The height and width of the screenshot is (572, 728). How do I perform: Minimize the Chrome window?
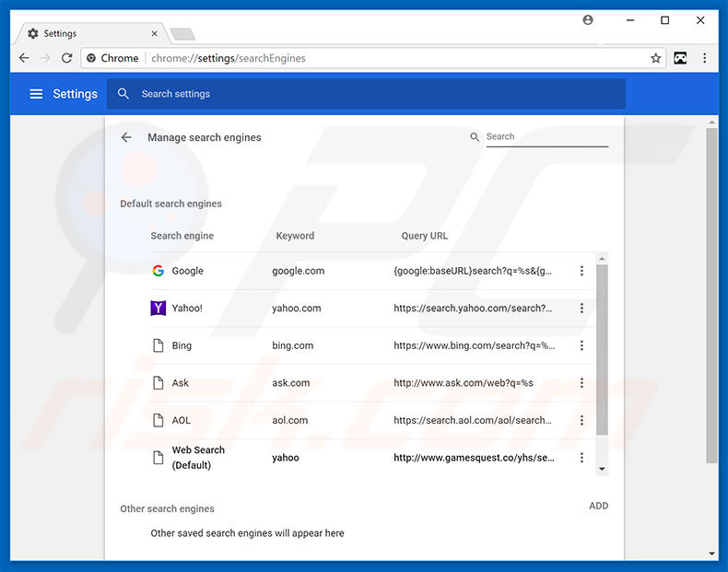[630, 20]
